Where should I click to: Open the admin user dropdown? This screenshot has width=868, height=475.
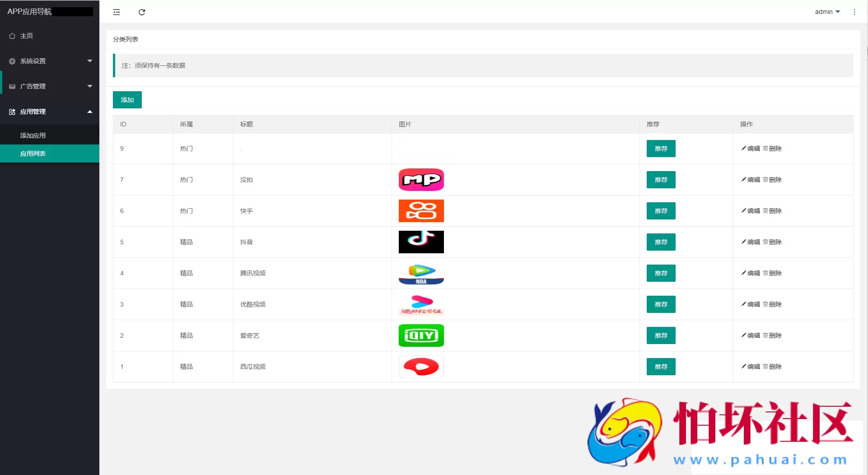827,12
